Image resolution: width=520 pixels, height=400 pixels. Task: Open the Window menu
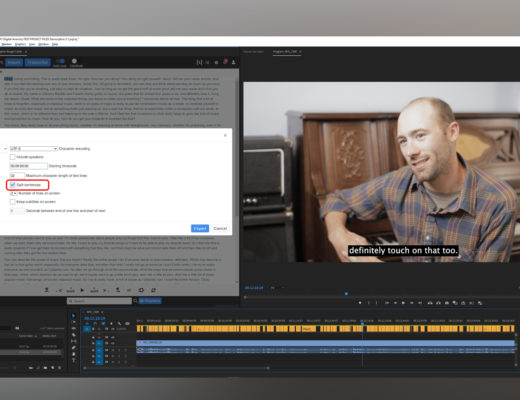tap(44, 44)
